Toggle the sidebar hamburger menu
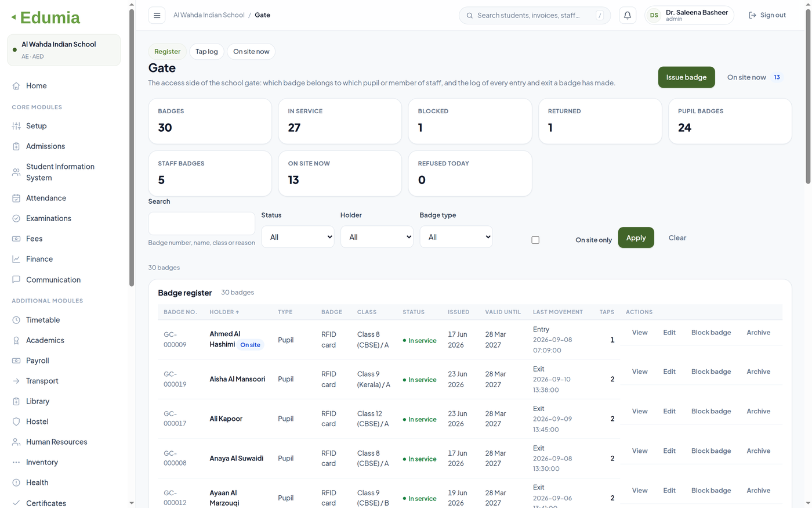This screenshot has width=812, height=508. (x=157, y=16)
